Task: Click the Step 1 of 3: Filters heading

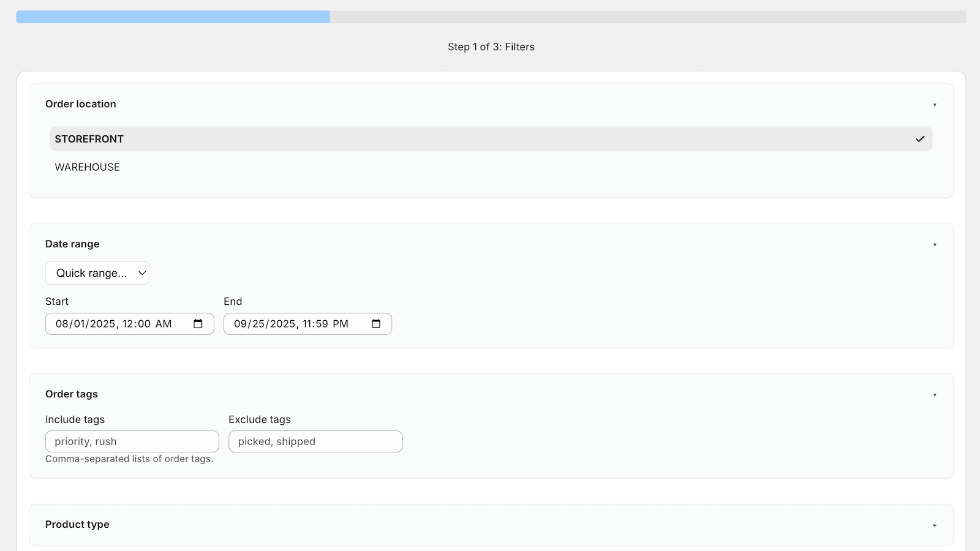Action: pos(491,47)
